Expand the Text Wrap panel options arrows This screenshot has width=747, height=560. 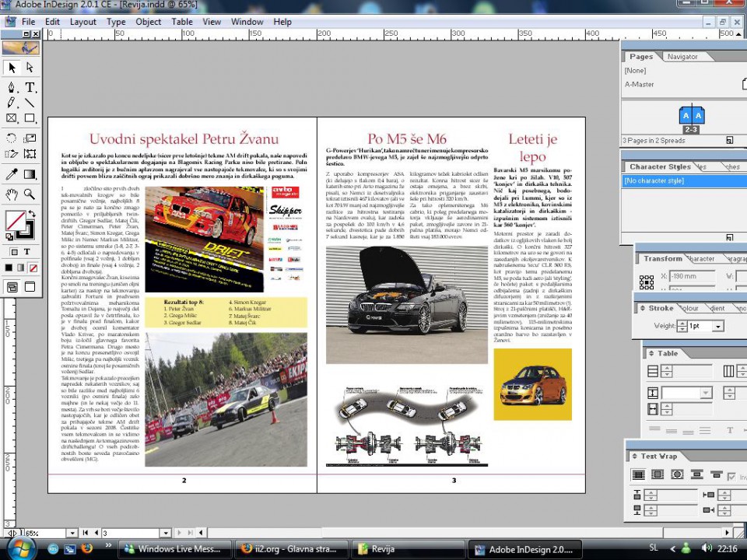pyautogui.click(x=635, y=457)
